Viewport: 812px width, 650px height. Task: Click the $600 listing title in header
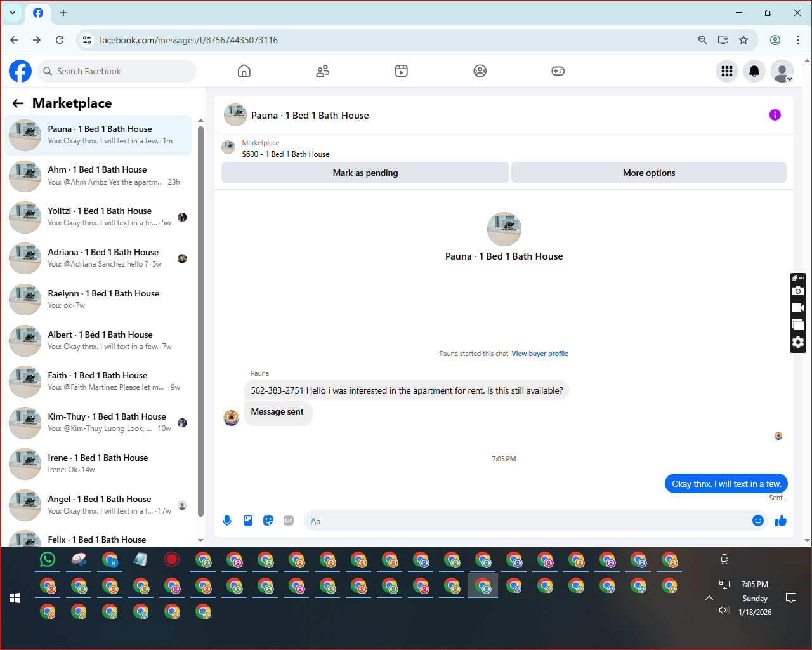point(285,154)
